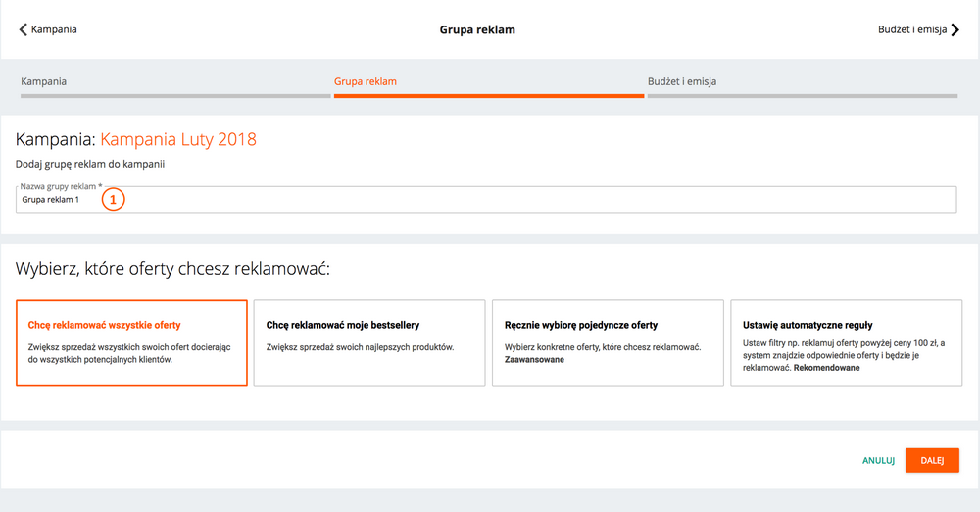Screen dimensions: 980x512
Task: Click the back chevron arrow beside Kampania
Action: 24,29
